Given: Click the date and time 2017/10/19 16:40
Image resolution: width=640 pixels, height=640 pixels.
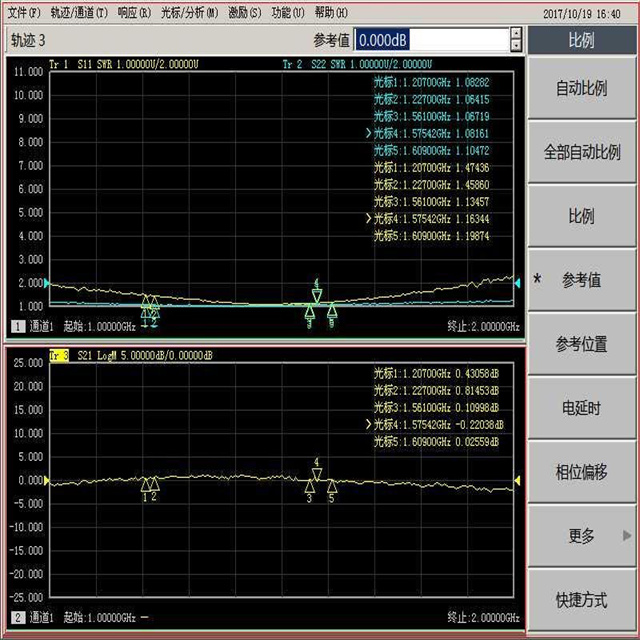Looking at the screenshot, I should 582,14.
